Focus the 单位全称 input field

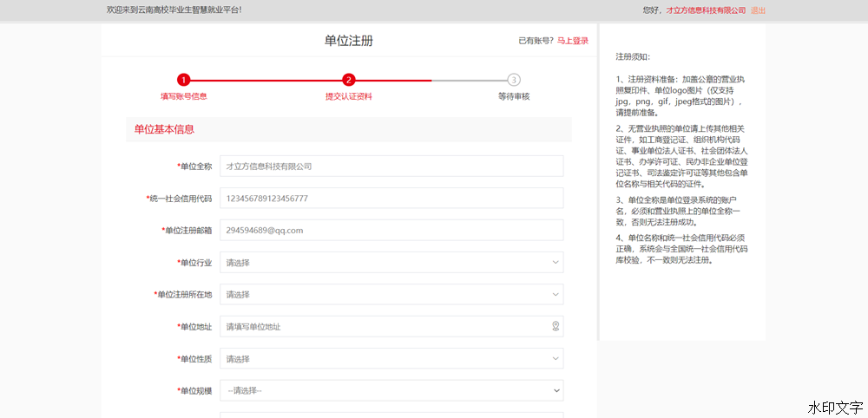click(391, 167)
